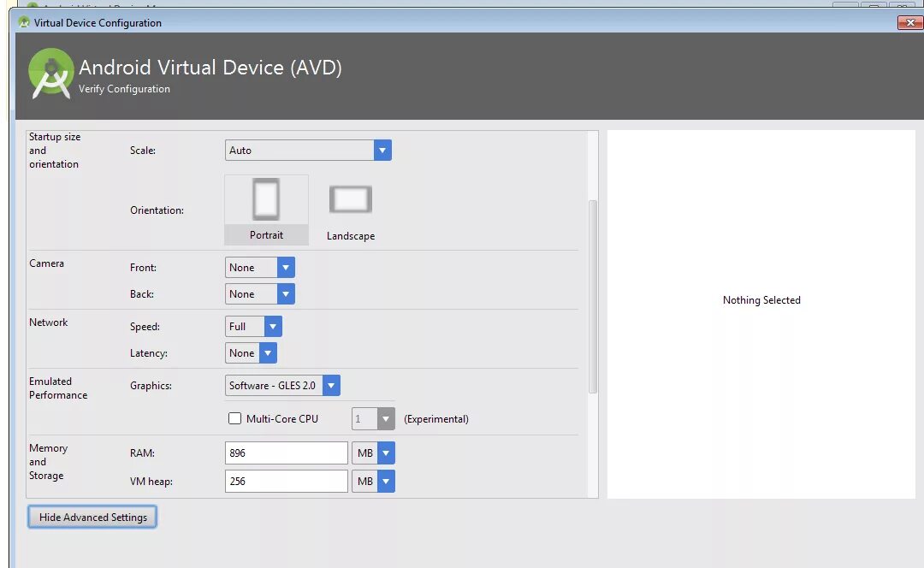The height and width of the screenshot is (568, 924).
Task: Click the (Experimental) text label
Action: pyautogui.click(x=436, y=419)
